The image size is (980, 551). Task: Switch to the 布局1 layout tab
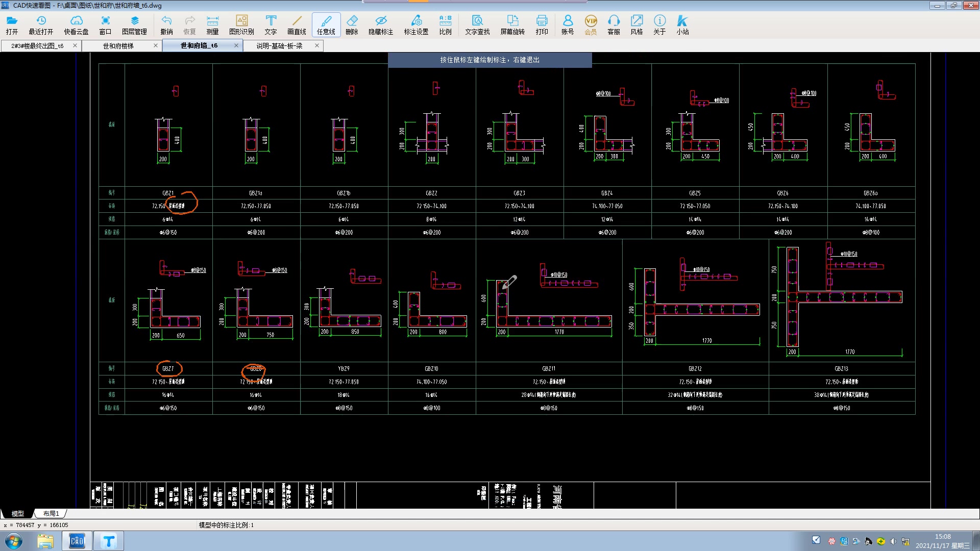pyautogui.click(x=51, y=514)
